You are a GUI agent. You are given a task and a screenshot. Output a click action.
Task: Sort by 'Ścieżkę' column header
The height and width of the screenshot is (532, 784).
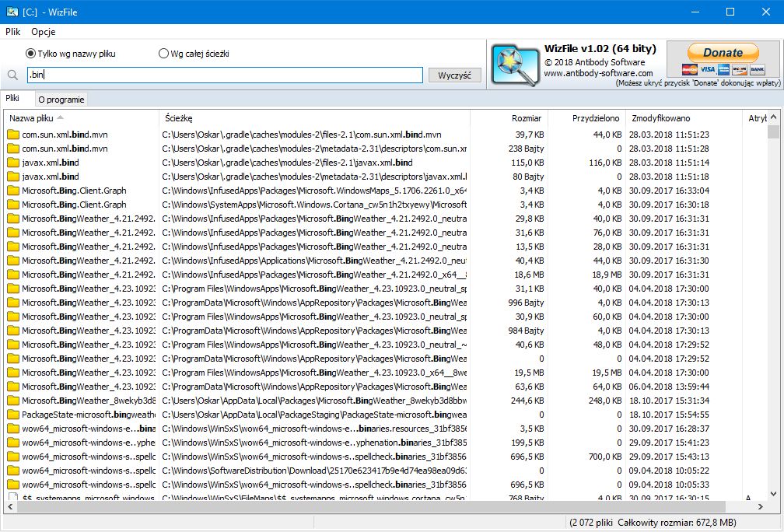click(314, 118)
